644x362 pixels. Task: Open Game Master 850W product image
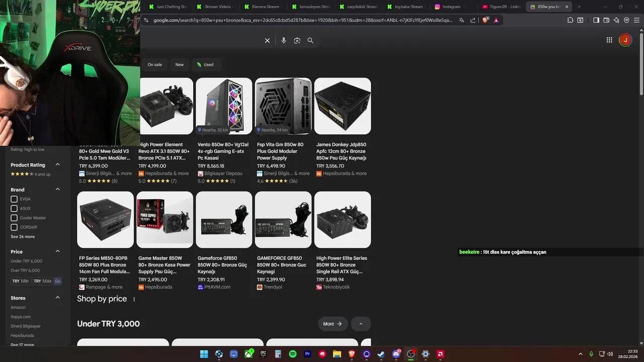(x=165, y=220)
